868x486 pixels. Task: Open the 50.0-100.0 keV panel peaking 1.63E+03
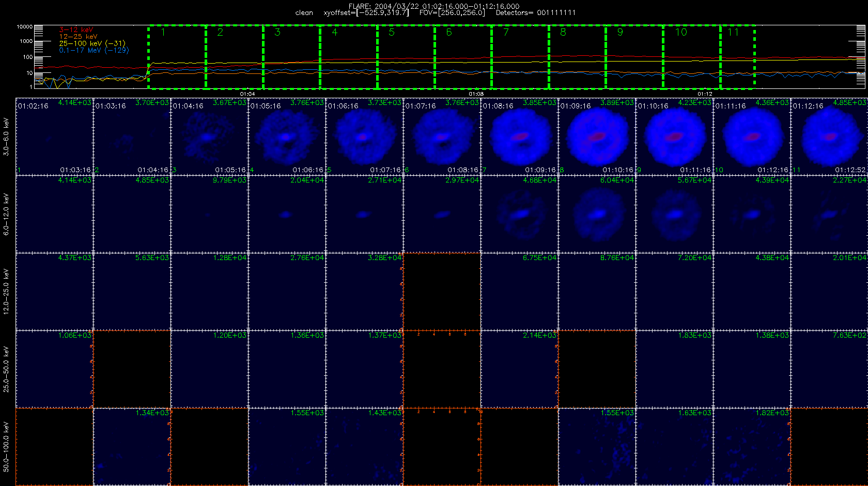coord(674,447)
